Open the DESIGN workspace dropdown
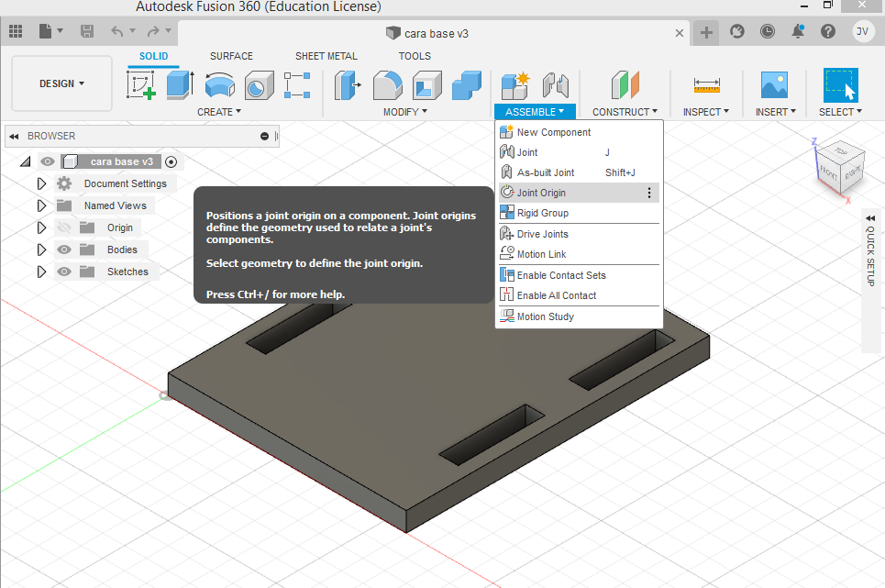This screenshot has height=588, width=885. click(x=61, y=83)
